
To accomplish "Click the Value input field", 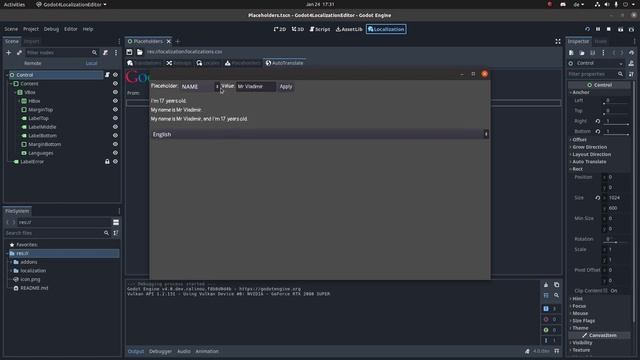I will [x=256, y=87].
